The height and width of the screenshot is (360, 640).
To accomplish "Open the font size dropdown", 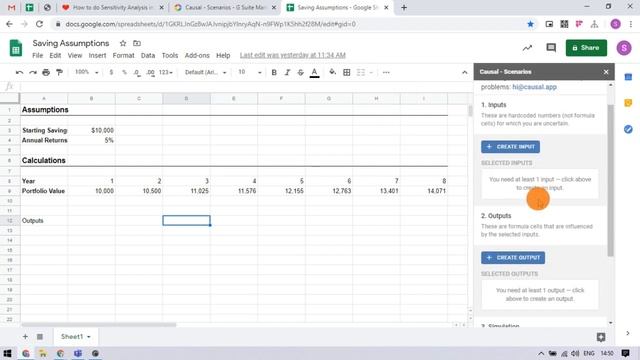I will (249, 72).
